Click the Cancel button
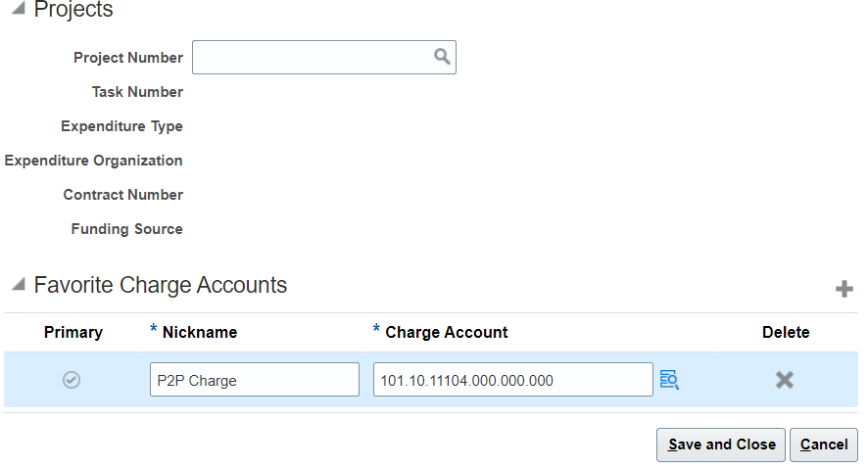The image size is (868, 468). (x=824, y=445)
